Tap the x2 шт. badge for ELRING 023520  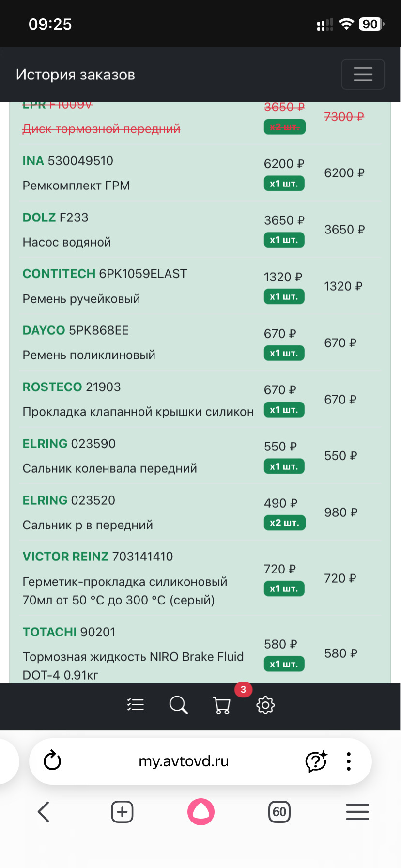coord(284,523)
